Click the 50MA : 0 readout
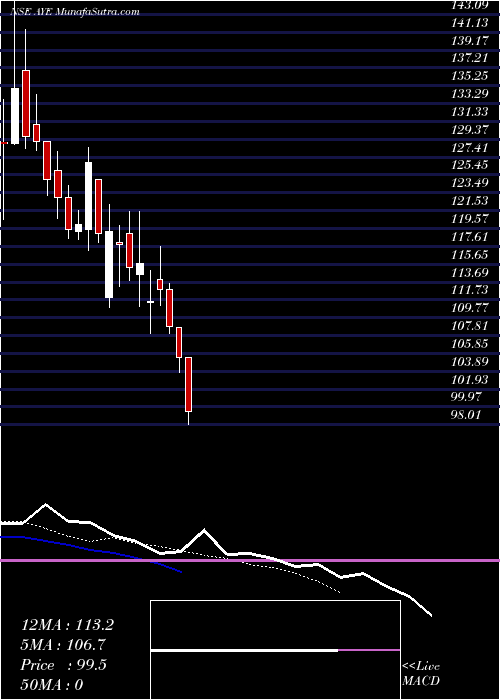500x700 pixels. 52,685
